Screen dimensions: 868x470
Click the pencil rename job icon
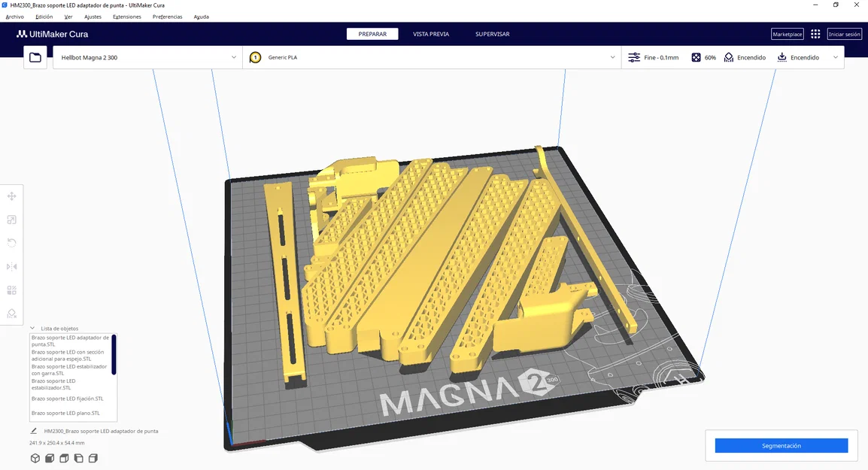34,431
